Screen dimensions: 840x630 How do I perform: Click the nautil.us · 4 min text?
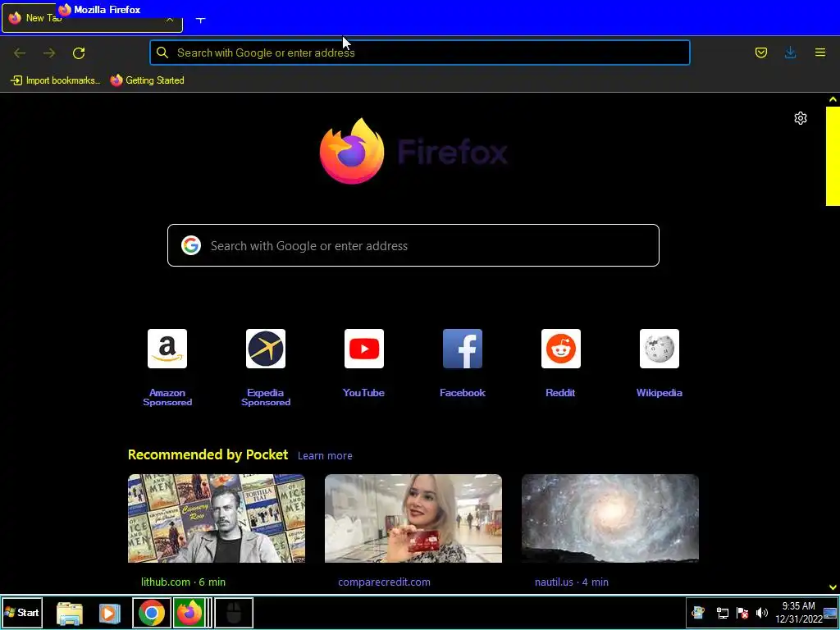571,582
